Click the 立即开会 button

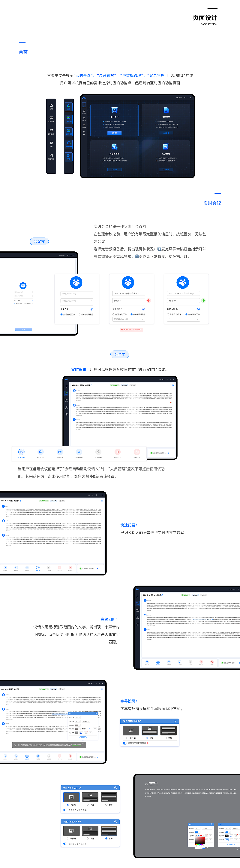pyautogui.click(x=114, y=133)
